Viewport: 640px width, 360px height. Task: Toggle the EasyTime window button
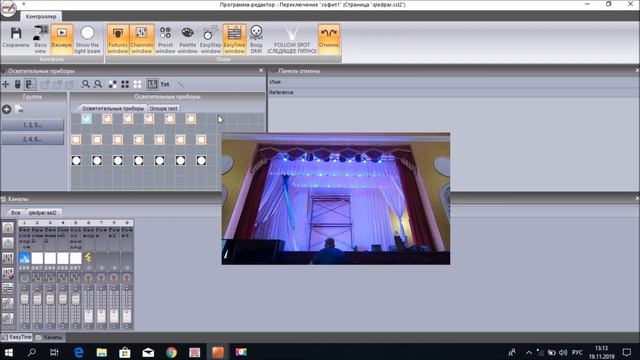point(235,39)
